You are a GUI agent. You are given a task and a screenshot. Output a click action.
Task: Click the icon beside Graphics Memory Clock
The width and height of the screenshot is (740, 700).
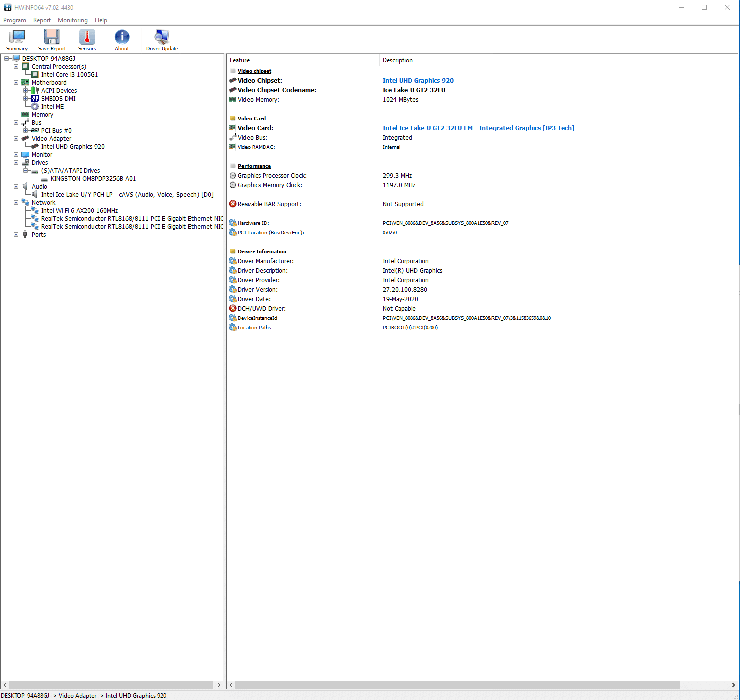233,185
